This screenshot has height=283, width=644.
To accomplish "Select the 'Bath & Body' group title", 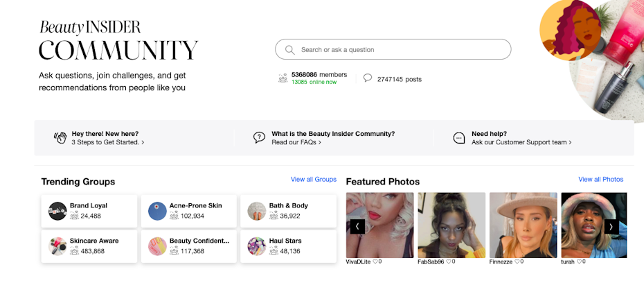I will (x=288, y=206).
